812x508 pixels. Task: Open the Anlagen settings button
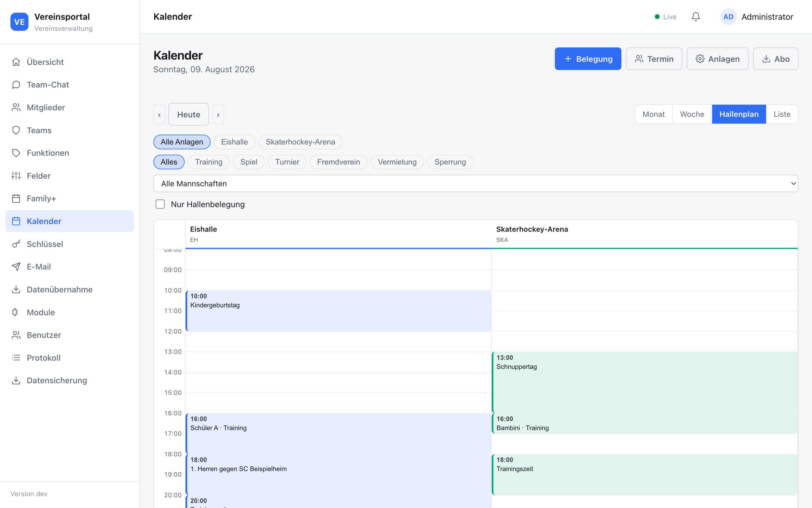[717, 59]
